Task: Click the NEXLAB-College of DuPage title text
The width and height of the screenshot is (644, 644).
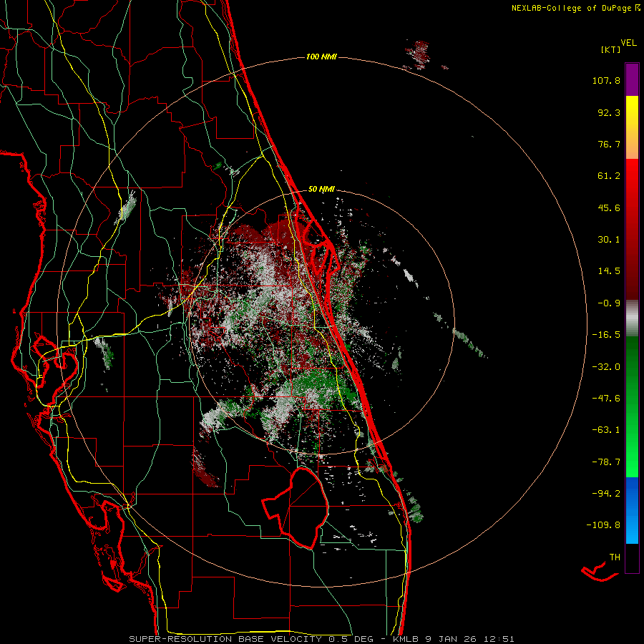Action: pyautogui.click(x=575, y=8)
